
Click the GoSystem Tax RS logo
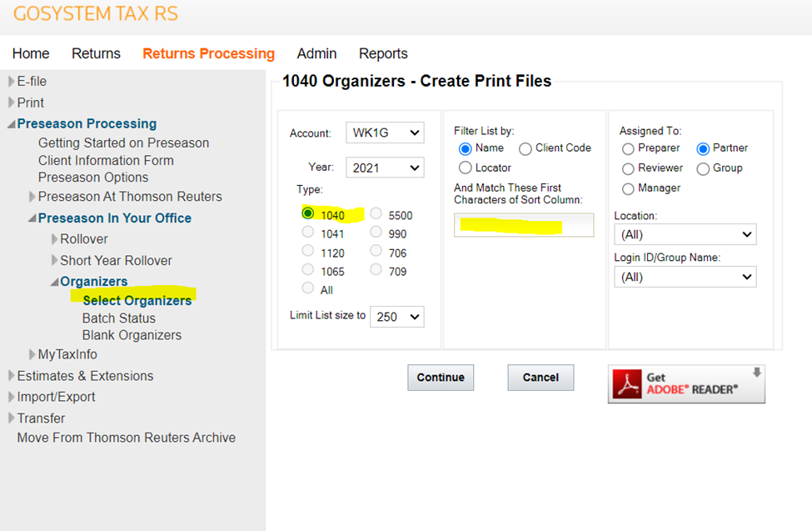(95, 13)
